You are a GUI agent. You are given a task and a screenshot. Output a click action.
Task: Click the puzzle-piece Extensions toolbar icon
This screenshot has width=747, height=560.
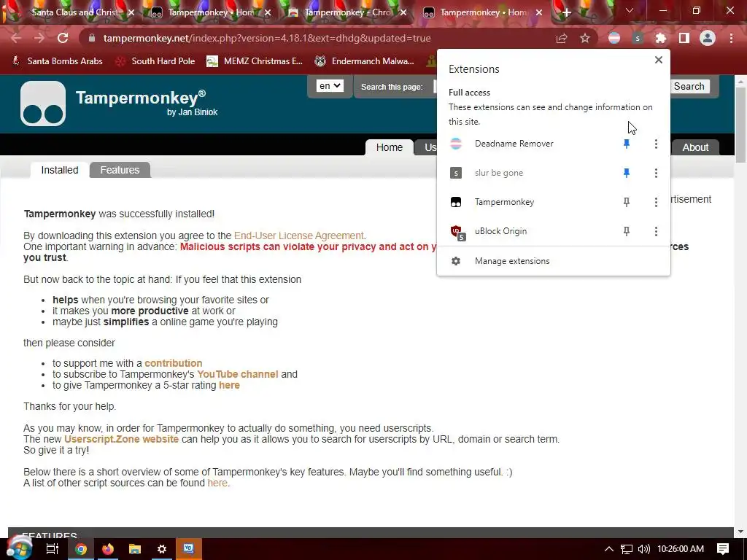[x=661, y=38]
